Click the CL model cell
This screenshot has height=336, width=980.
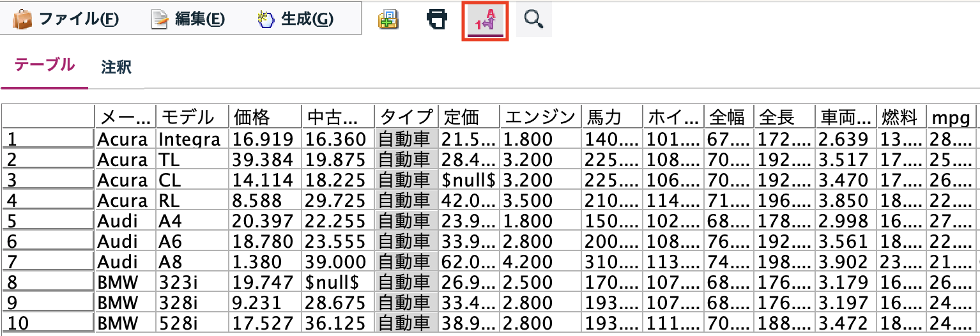coord(193,179)
